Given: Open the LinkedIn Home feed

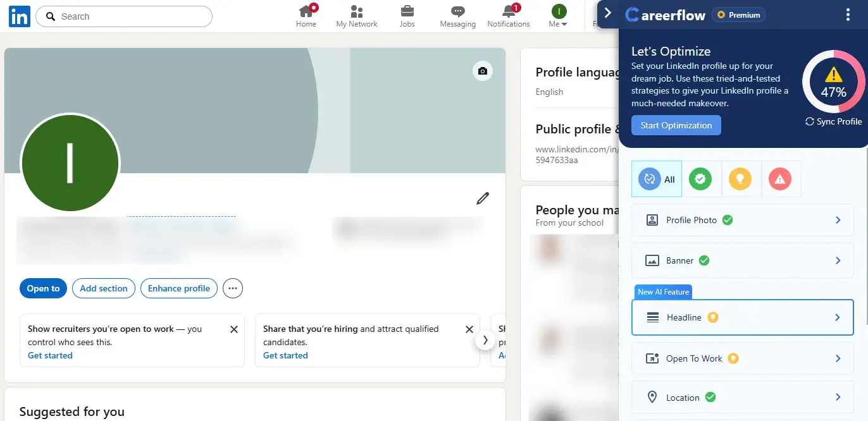Looking at the screenshot, I should click(306, 15).
